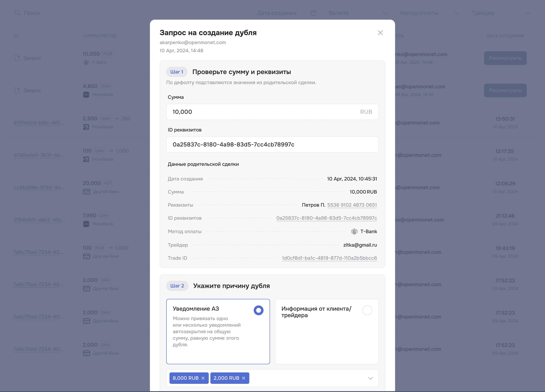
Task: Click the T-Bank logo in payment method row
Action: tap(354, 231)
